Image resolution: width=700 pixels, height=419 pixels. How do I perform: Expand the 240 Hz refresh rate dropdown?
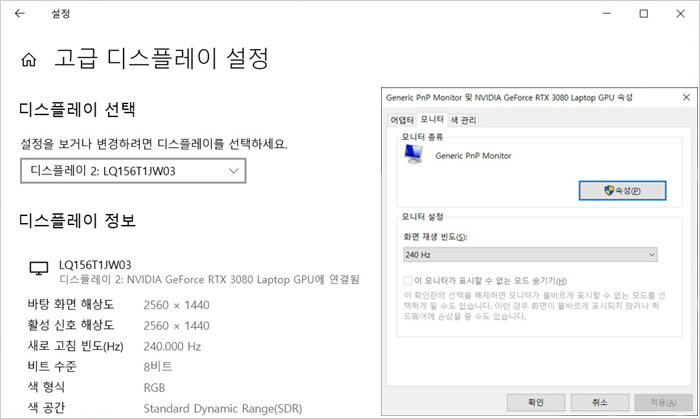click(529, 255)
